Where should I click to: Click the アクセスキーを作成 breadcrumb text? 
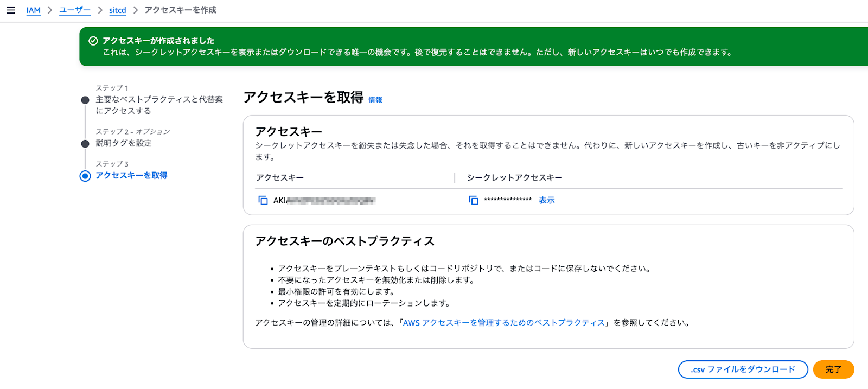click(x=180, y=10)
